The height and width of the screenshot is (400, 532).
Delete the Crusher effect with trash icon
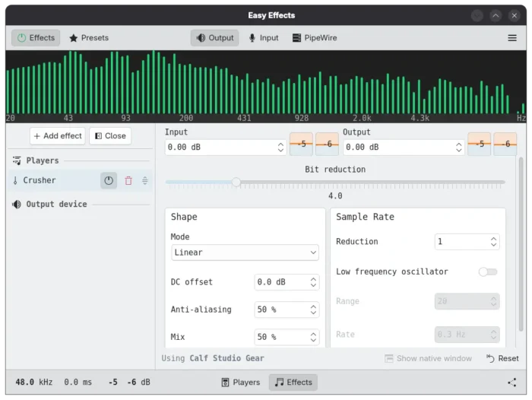(x=128, y=181)
